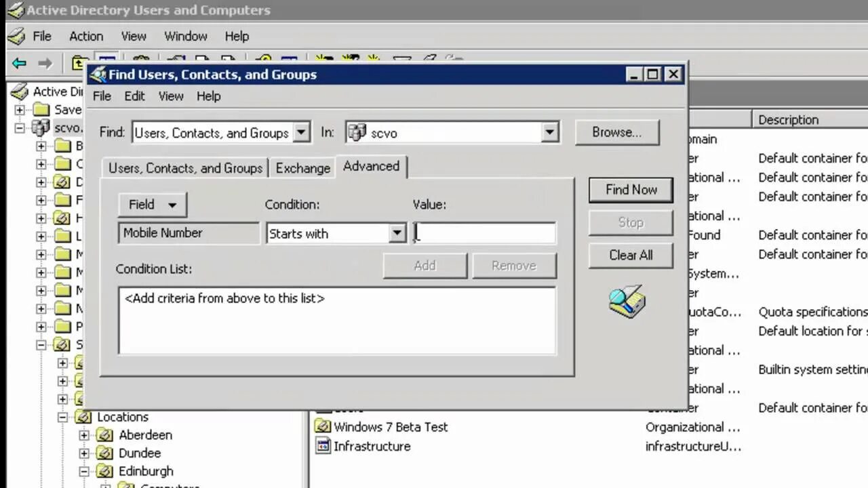Collapse the Locations tree node
The image size is (868, 488).
62,417
